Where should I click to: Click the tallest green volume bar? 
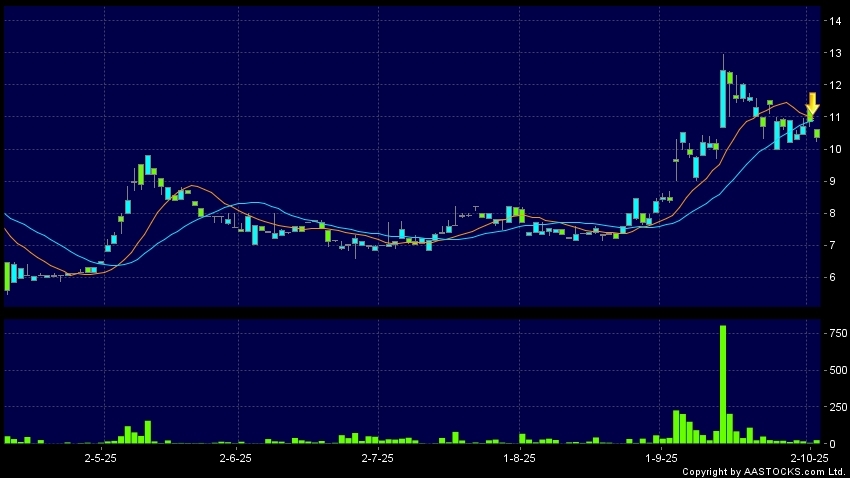click(723, 384)
